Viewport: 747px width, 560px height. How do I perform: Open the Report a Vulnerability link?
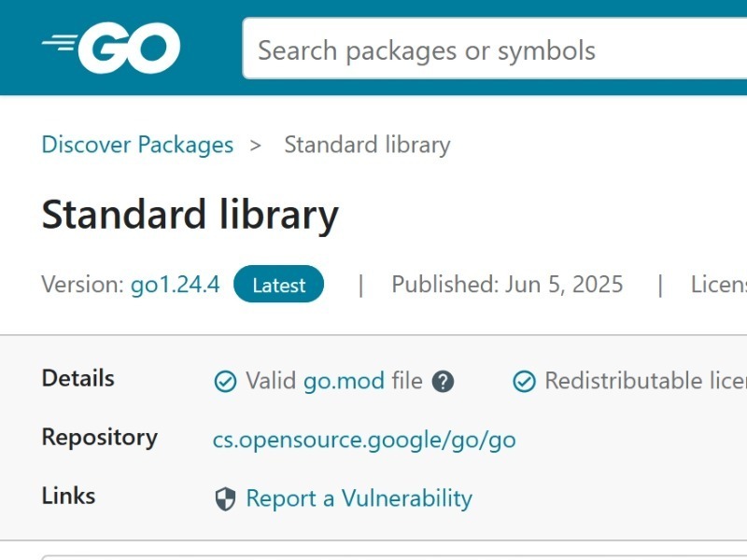click(x=359, y=498)
